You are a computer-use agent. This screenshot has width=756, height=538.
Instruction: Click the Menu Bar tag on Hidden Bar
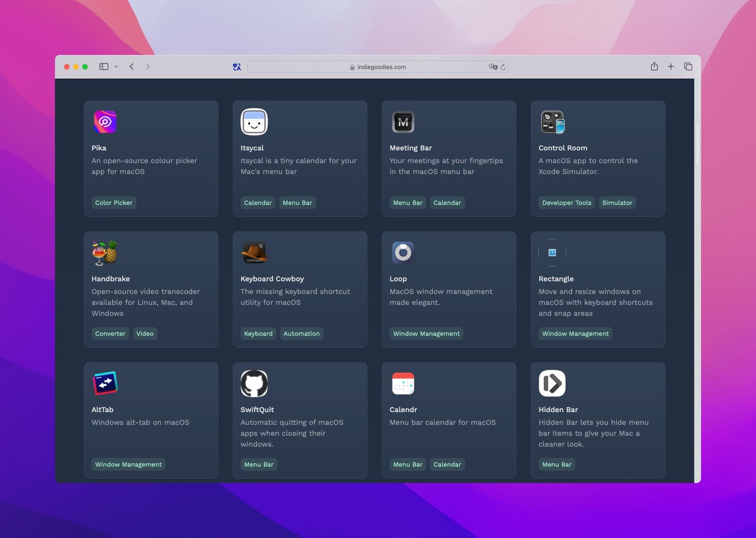[558, 464]
